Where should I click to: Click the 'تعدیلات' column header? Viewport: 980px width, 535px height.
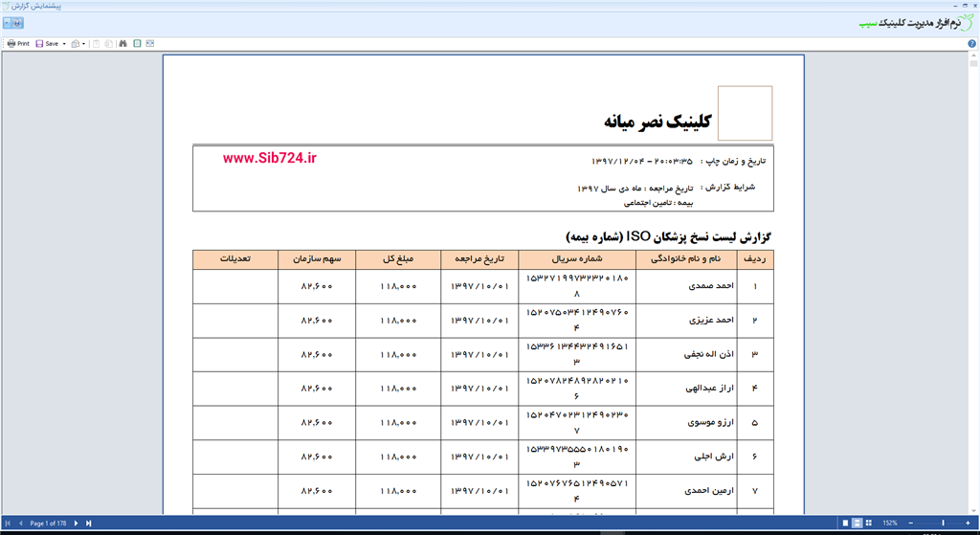tap(235, 259)
